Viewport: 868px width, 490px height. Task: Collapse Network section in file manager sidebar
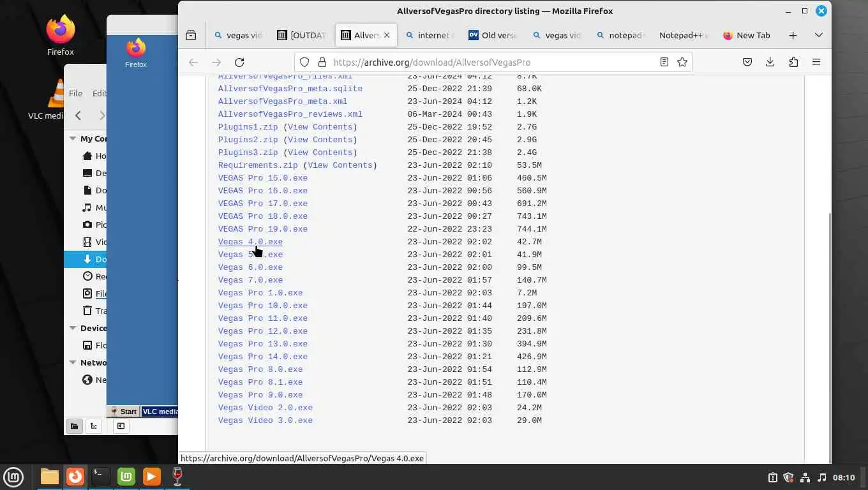coord(73,362)
